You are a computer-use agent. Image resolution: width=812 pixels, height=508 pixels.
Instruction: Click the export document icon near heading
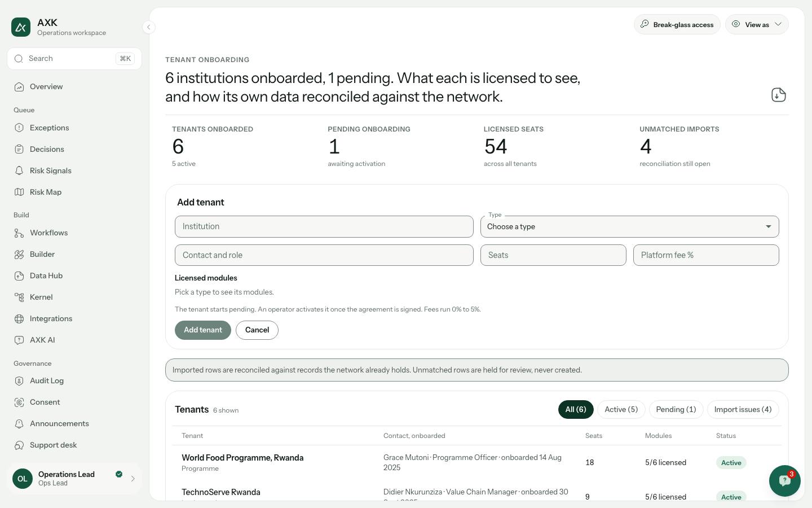(x=778, y=95)
